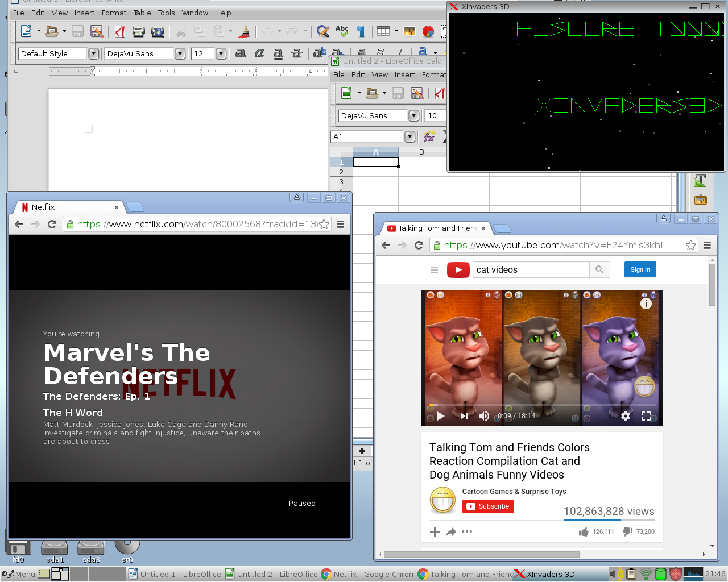The height and width of the screenshot is (582, 728).
Task: Click Insert Chart icon in Writer
Action: coord(428,31)
